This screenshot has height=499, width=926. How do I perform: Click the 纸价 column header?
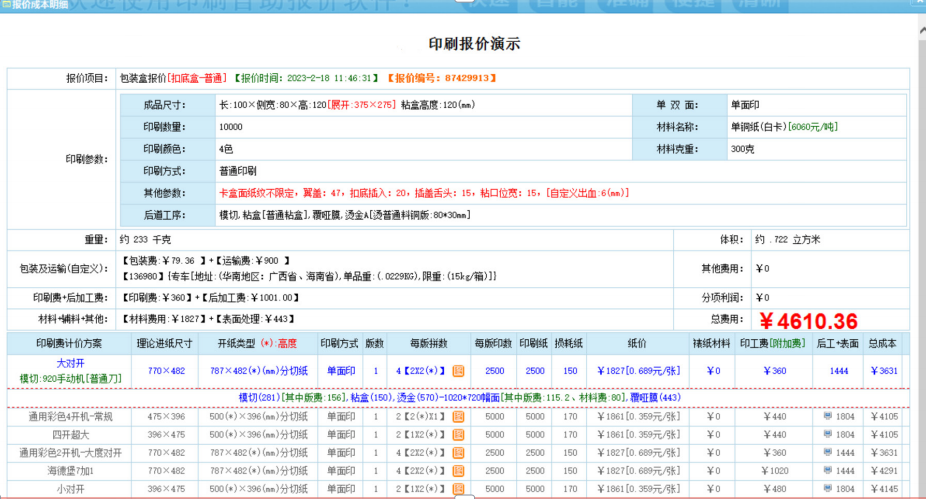(x=638, y=343)
